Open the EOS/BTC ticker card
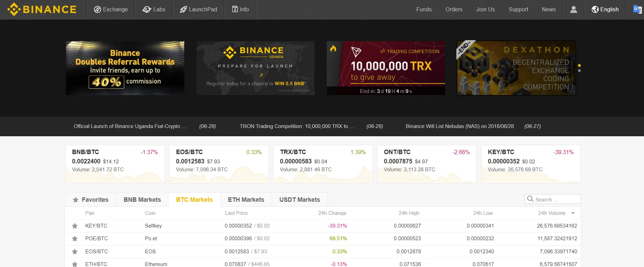This screenshot has height=267, width=644. [219, 164]
